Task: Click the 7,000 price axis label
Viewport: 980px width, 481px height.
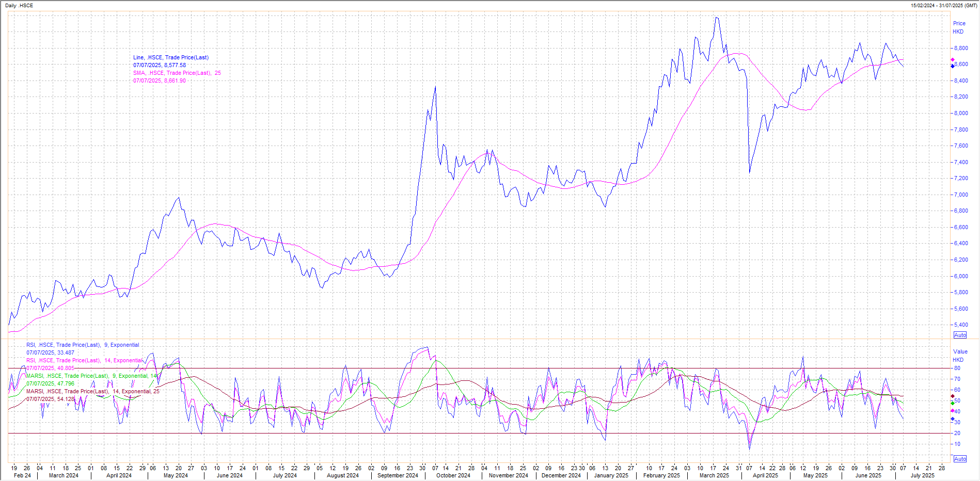Action: 961,195
